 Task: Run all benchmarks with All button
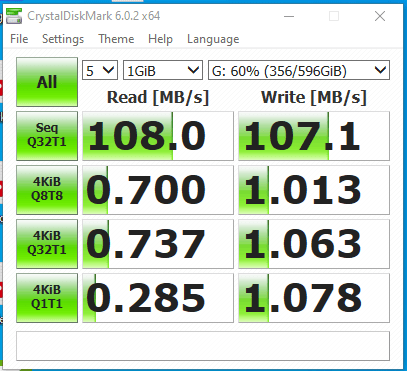[x=47, y=82]
